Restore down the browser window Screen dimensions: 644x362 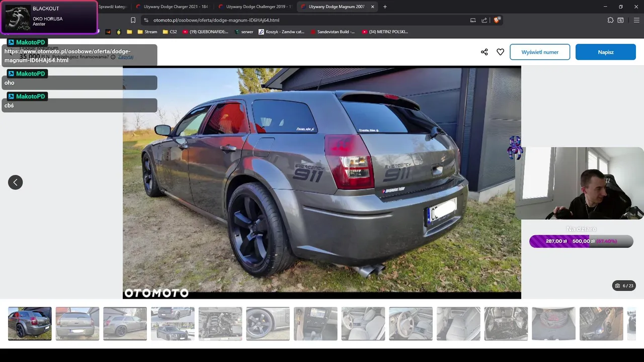coord(621,7)
